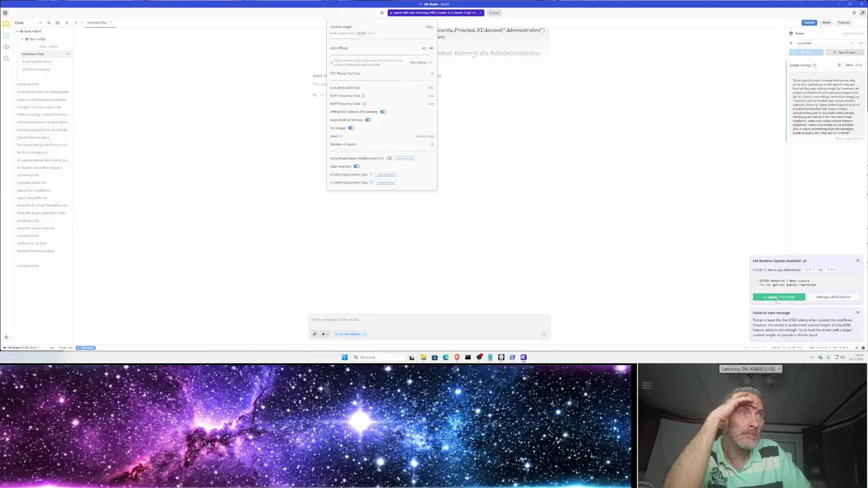
Task: Switch to the Context tab
Action: 809,22
